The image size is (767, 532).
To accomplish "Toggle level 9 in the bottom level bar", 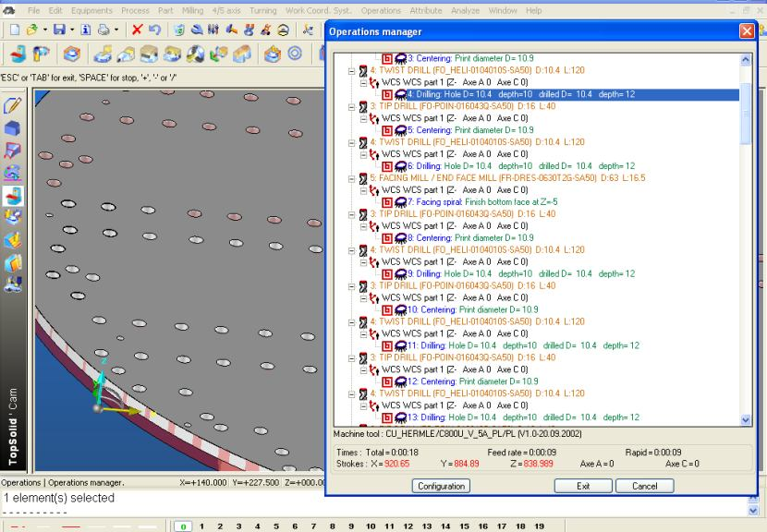I will click(x=351, y=526).
